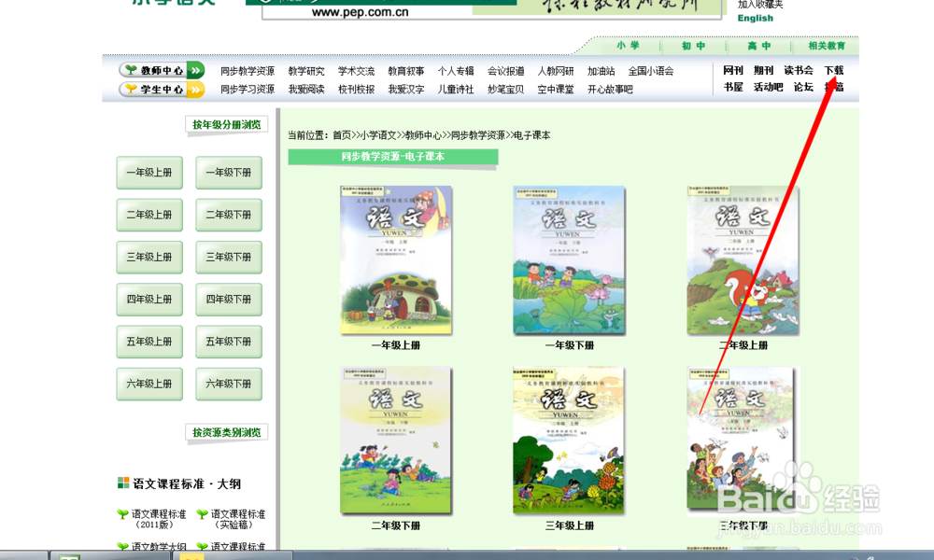
Task: Select the 二年级下册 sidebar button
Action: [229, 215]
